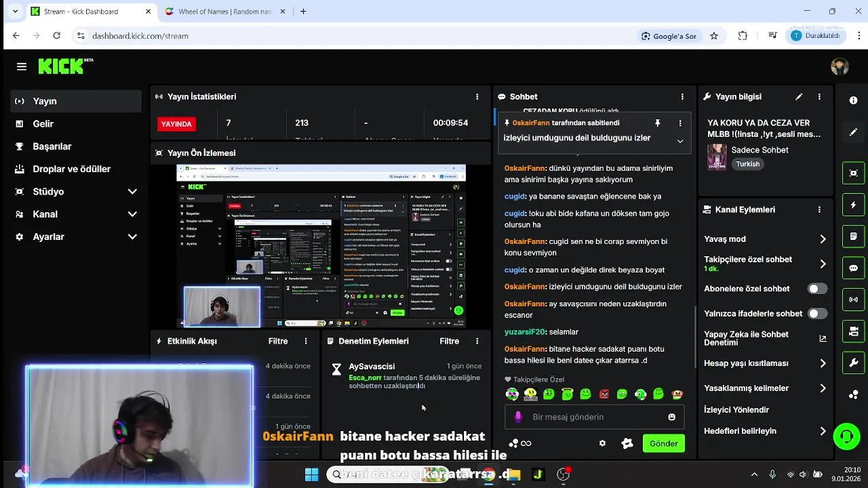Toggle the moderation log document icon
Image resolution: width=868 pixels, height=488 pixels.
[853, 237]
